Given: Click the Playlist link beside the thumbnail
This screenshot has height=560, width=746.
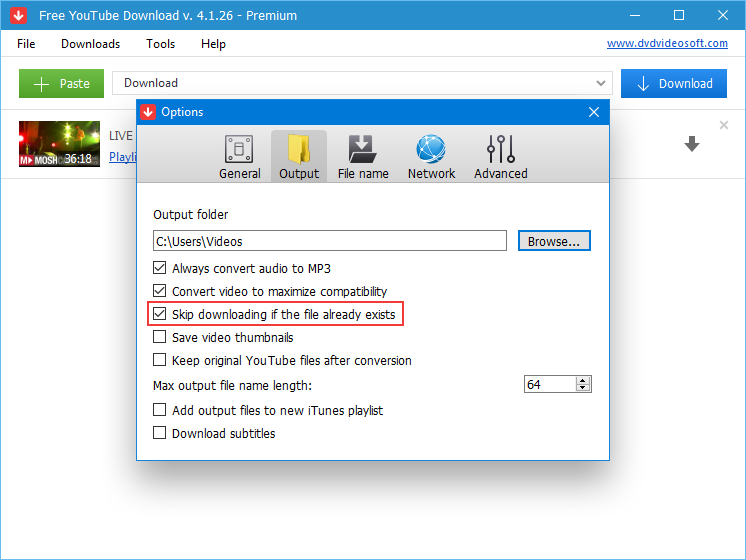Looking at the screenshot, I should coord(123,157).
